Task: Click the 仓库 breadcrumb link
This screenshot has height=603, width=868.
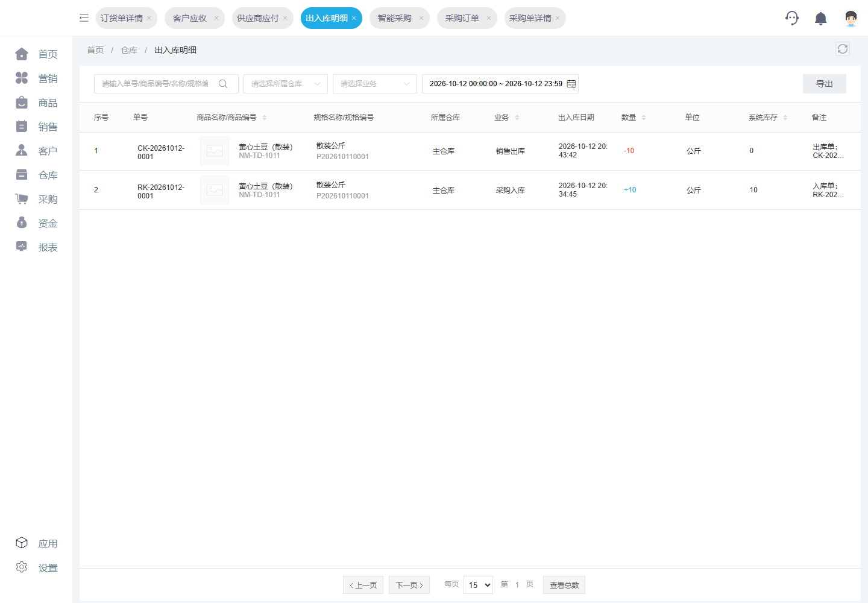Action: click(129, 50)
